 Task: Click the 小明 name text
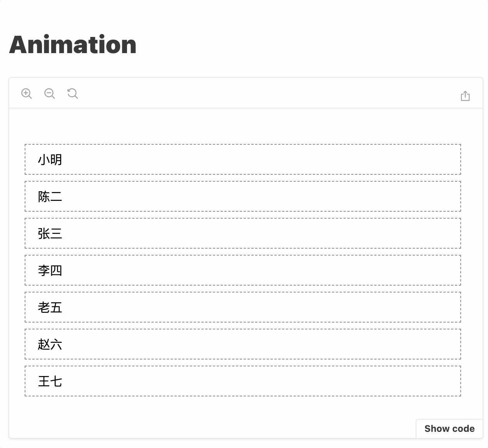click(50, 160)
